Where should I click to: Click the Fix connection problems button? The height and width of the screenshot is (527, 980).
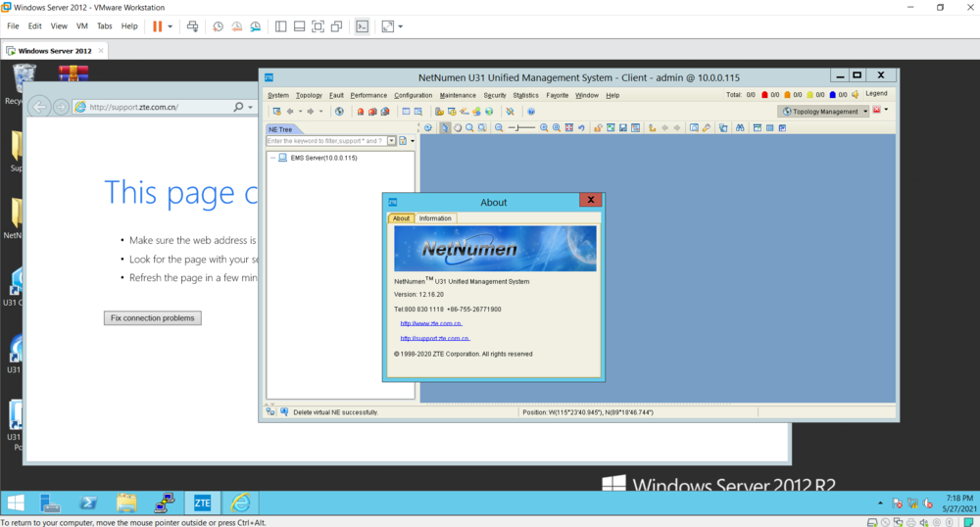(x=152, y=318)
